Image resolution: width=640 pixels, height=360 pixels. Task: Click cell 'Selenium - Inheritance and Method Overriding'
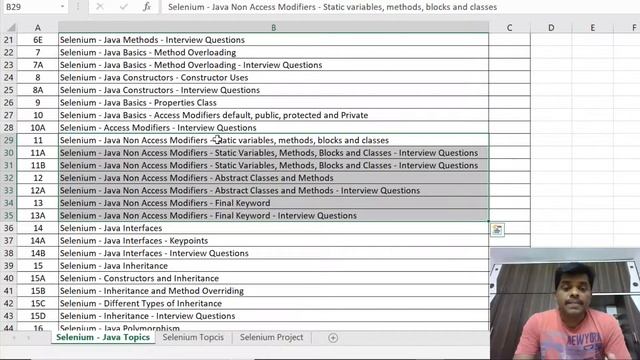click(273, 291)
